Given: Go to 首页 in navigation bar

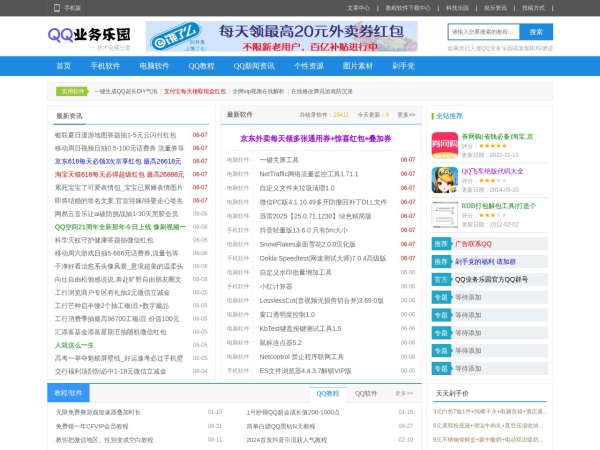Looking at the screenshot, I should pyautogui.click(x=64, y=66).
